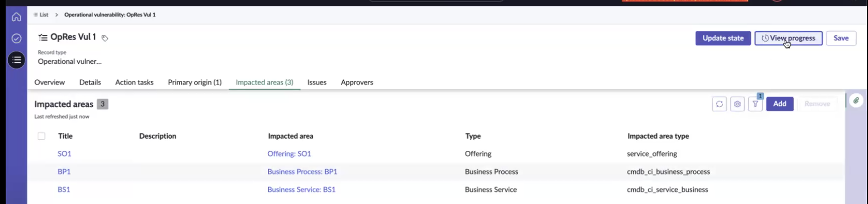This screenshot has width=868, height=204.
Task: Switch to the Approvers tab
Action: click(357, 82)
